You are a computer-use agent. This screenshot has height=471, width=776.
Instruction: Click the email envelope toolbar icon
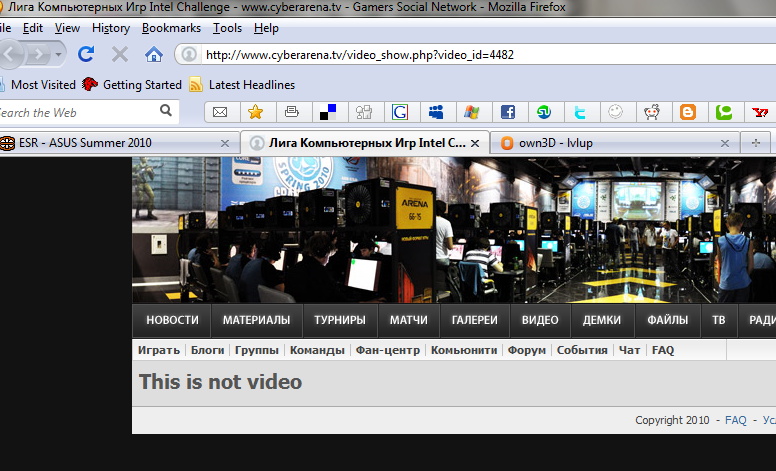[x=220, y=112]
